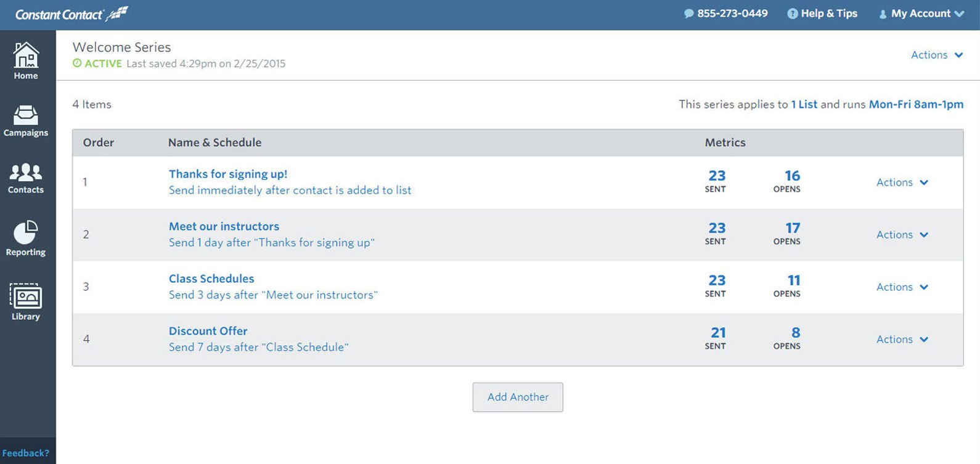Viewport: 980px width, 464px height.
Task: View 11 OPENS for Class Schedules
Action: coord(787,286)
